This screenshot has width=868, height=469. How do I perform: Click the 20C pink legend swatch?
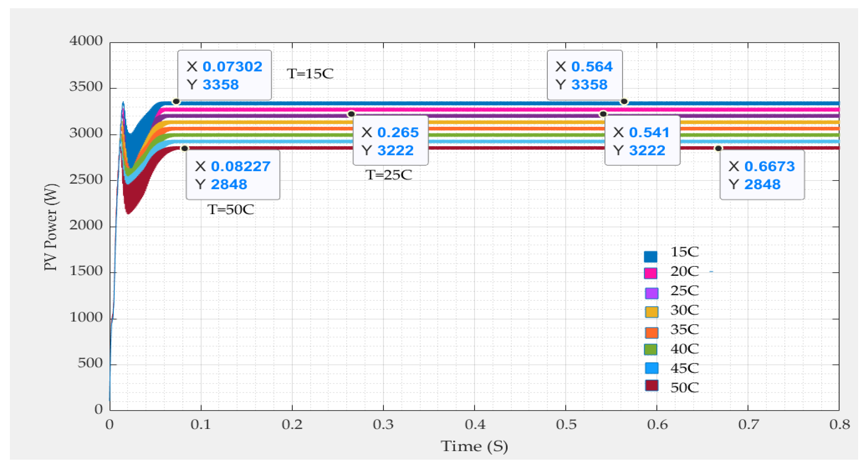coord(650,273)
